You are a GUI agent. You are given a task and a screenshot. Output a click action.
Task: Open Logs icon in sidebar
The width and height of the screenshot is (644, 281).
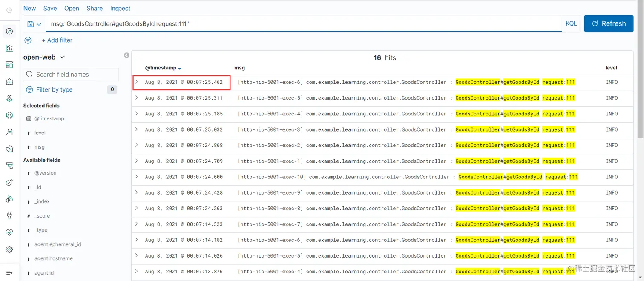point(9,149)
